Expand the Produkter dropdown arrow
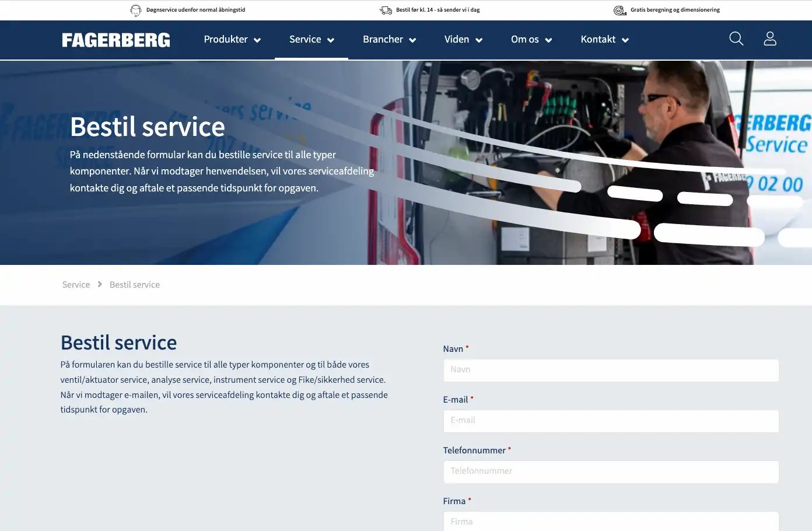 point(257,40)
